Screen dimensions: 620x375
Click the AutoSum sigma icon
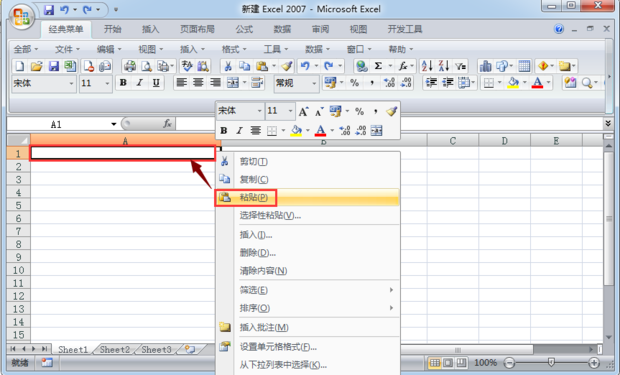tap(378, 66)
